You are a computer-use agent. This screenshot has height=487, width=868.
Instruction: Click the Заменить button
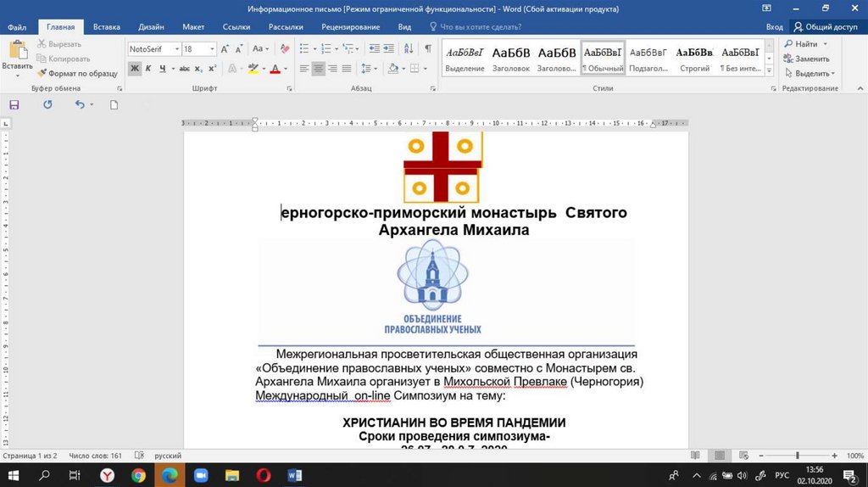click(810, 59)
